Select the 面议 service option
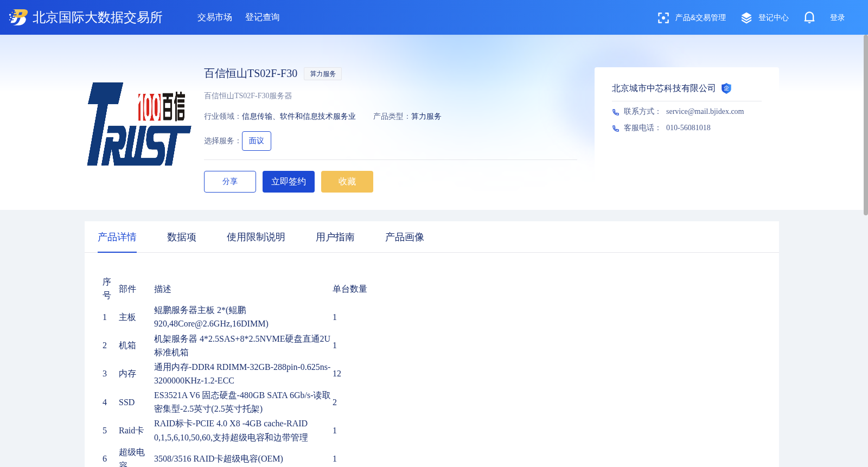Viewport: 868px width, 467px height. [x=257, y=141]
